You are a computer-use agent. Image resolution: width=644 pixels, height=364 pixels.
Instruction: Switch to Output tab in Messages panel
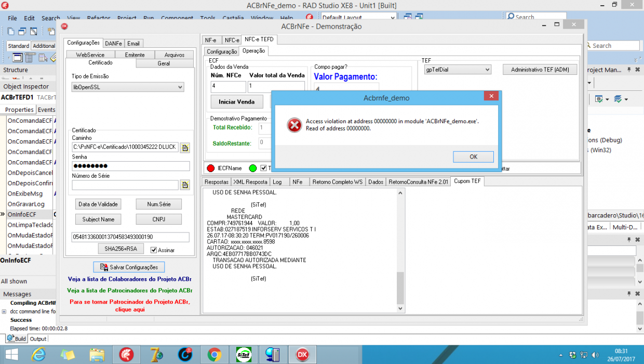coord(38,339)
